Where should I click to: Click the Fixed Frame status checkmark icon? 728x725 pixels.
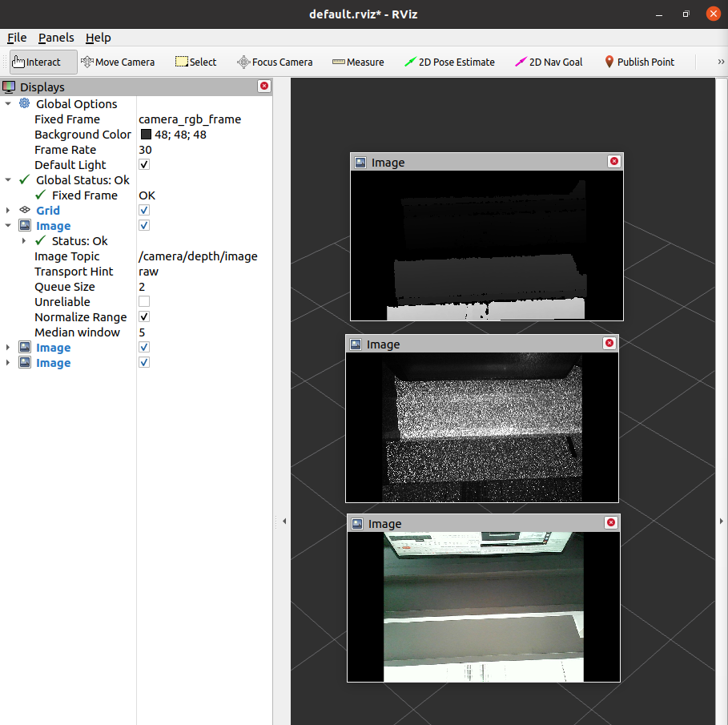[x=40, y=195]
